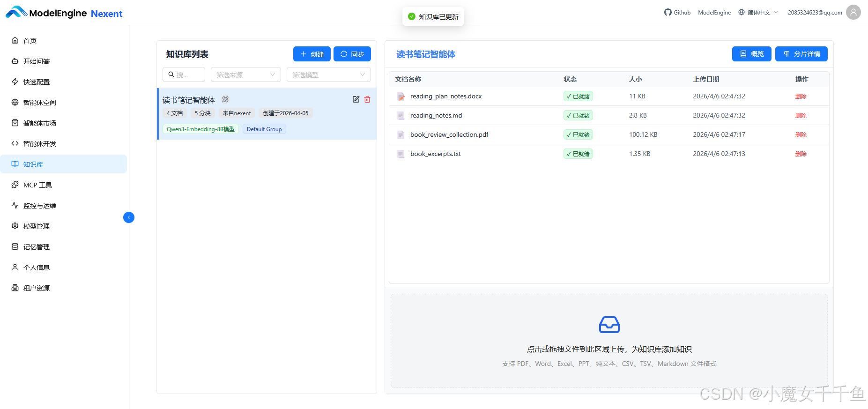Click the 文档名称 column header
Screen dimensions: 868x409
click(408, 79)
